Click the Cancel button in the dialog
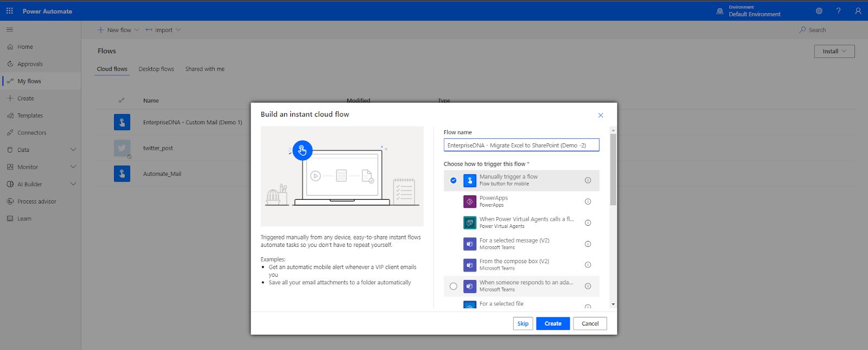 point(590,323)
